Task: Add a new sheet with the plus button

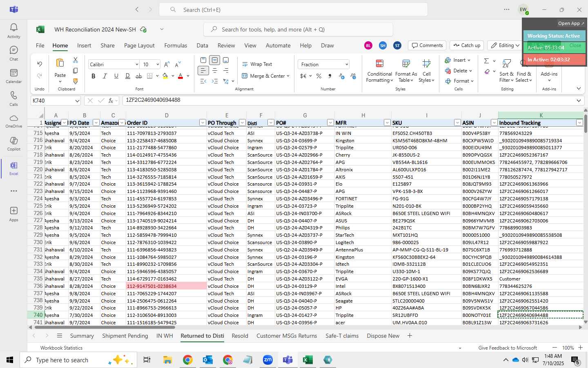Action: point(410,336)
